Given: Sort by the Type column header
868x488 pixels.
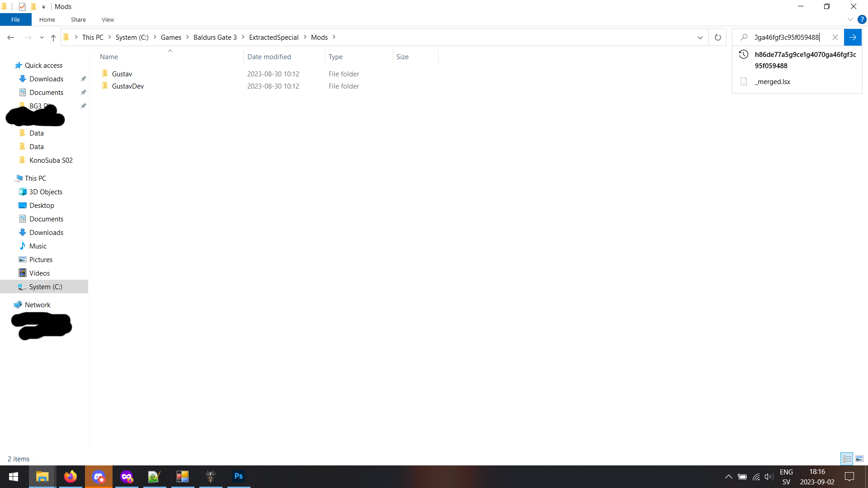Looking at the screenshot, I should pyautogui.click(x=359, y=57).
